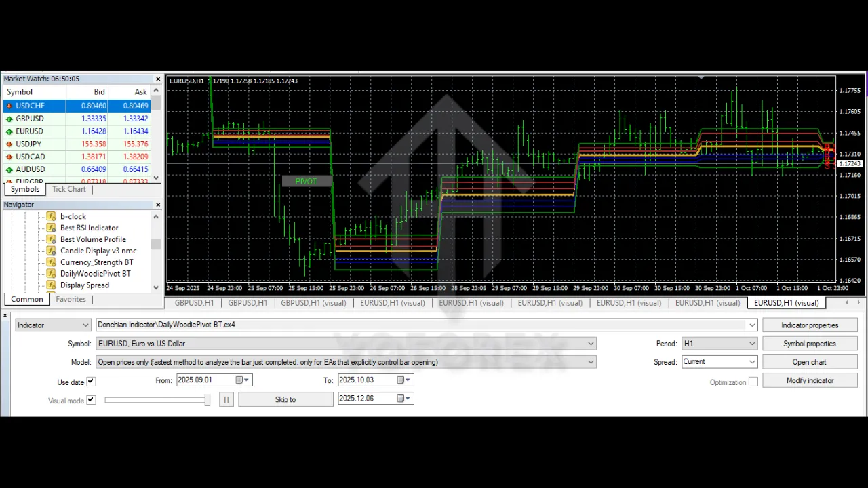This screenshot has width=868, height=488.
Task: Click the up arrow icon beside EURUSD
Action: [9, 131]
